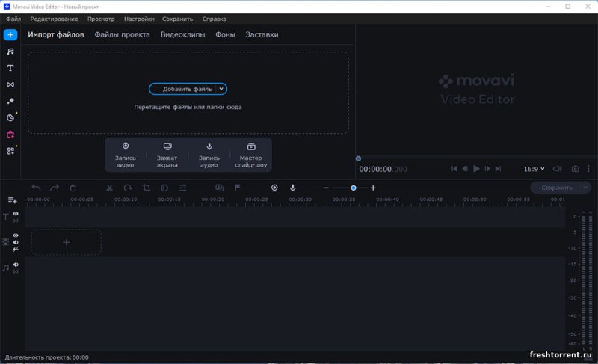Open the Titles (T) panel in sidebar

coord(10,68)
